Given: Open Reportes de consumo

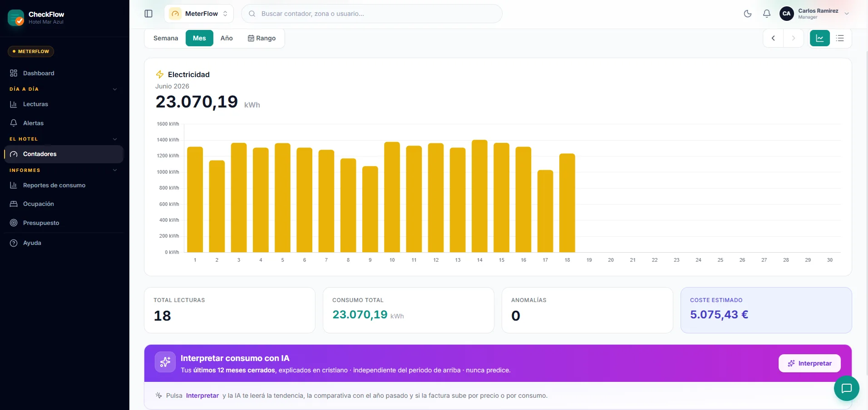Looking at the screenshot, I should 64,185.
